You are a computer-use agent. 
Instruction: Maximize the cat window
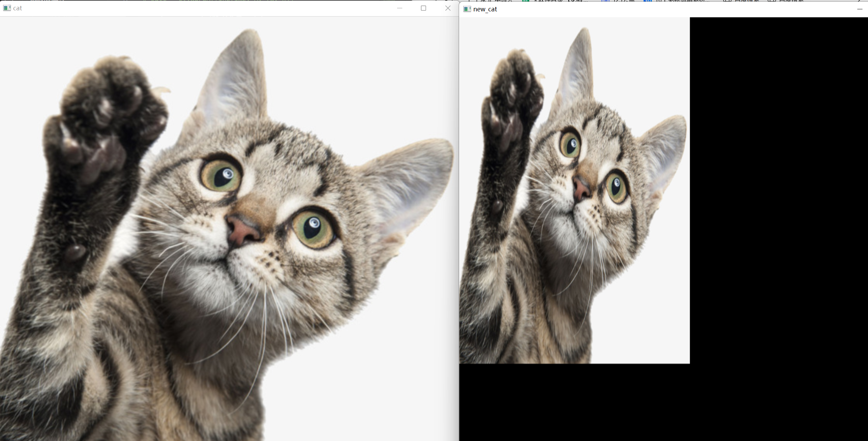(x=423, y=8)
